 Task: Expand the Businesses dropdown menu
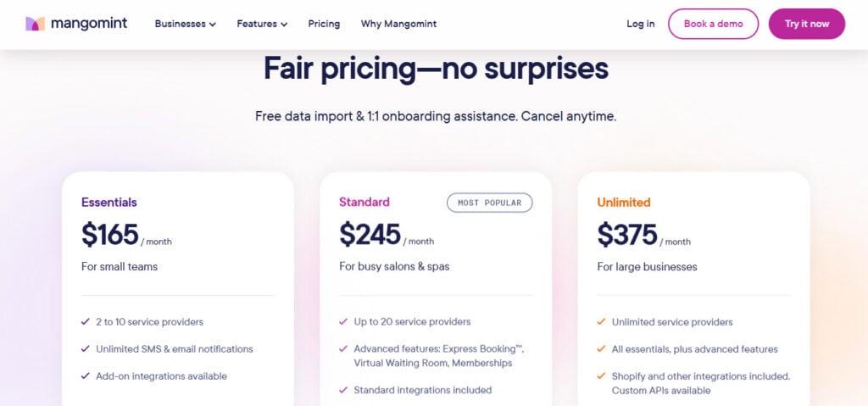[186, 24]
